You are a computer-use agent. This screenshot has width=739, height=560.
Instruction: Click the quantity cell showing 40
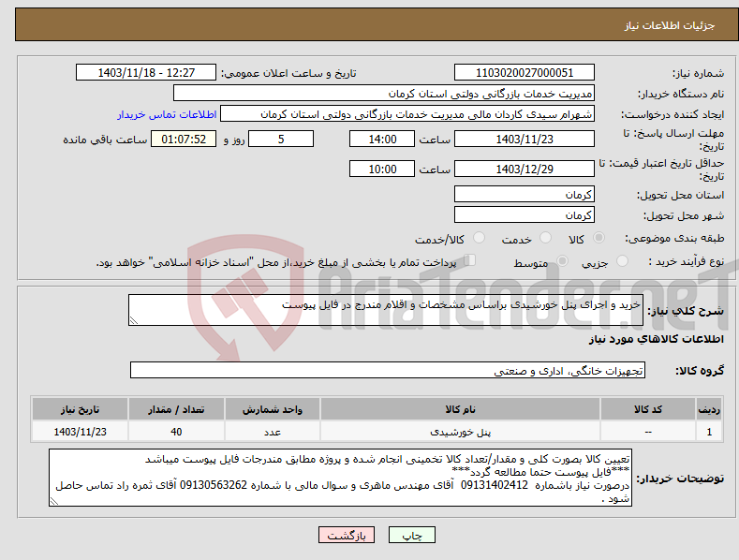[176, 432]
